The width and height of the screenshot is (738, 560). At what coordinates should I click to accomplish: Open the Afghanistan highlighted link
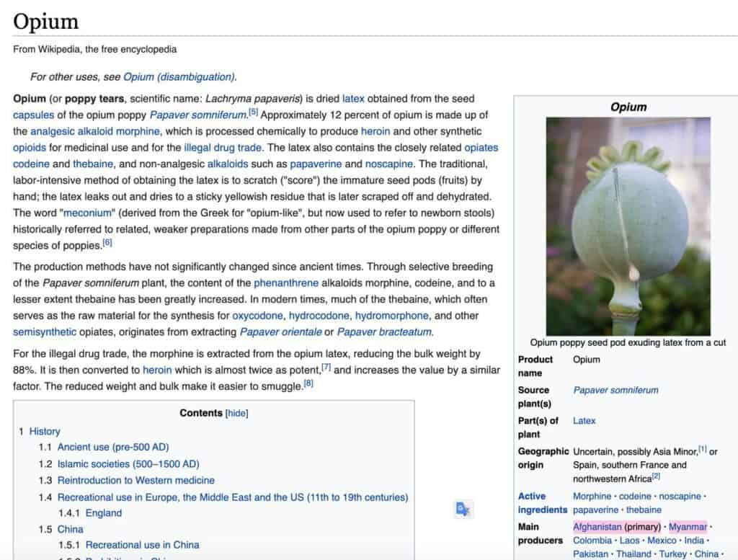coord(597,527)
